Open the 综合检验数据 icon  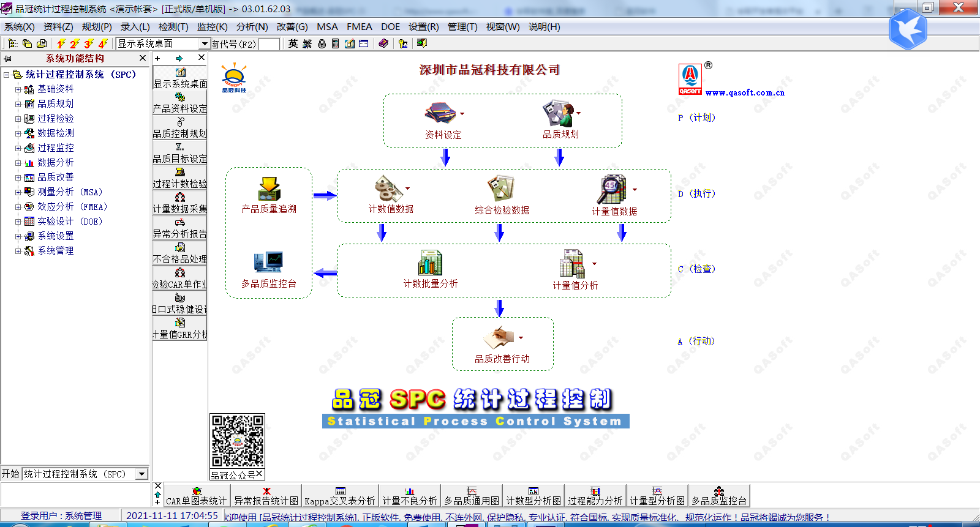click(x=500, y=189)
